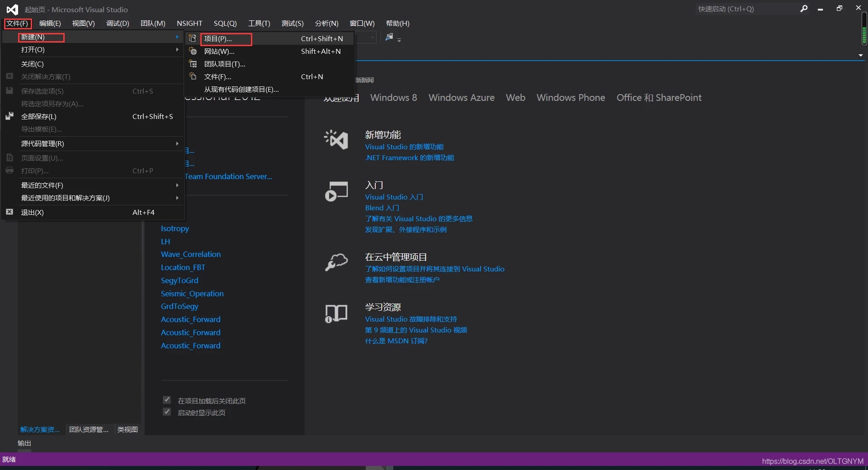The width and height of the screenshot is (868, 470).
Task: Click the Page Setup icon in File menu
Action: pyautogui.click(x=9, y=158)
